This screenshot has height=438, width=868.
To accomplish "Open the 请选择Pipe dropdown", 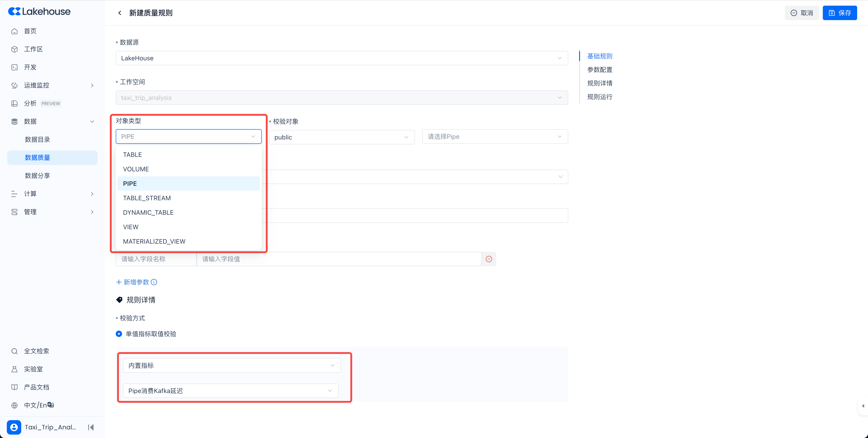I will 495,137.
